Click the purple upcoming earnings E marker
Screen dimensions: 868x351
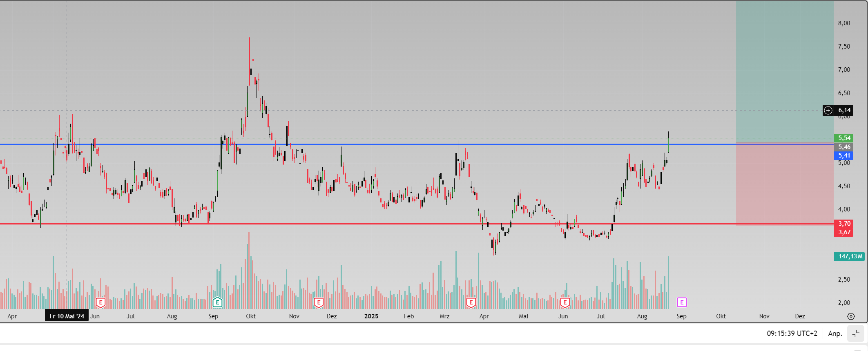[681, 302]
